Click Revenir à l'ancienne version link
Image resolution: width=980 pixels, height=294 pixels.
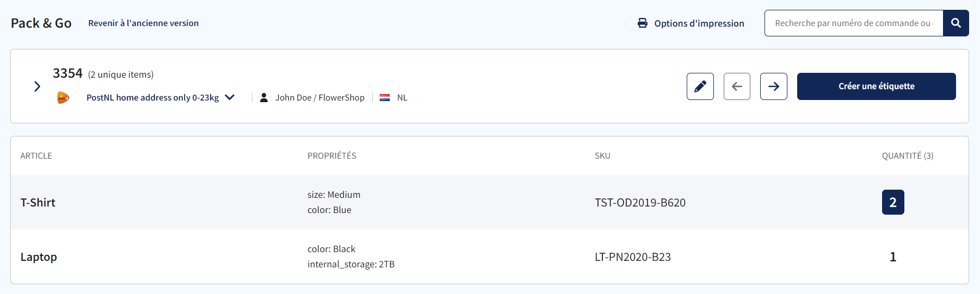tap(143, 23)
